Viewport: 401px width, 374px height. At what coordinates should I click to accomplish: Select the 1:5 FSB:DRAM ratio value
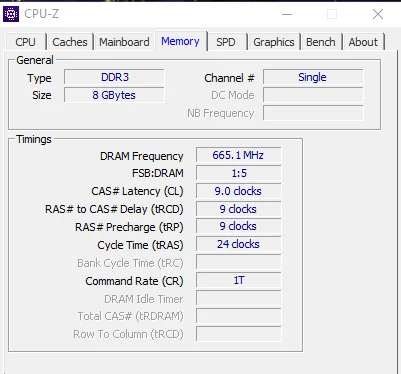239,173
